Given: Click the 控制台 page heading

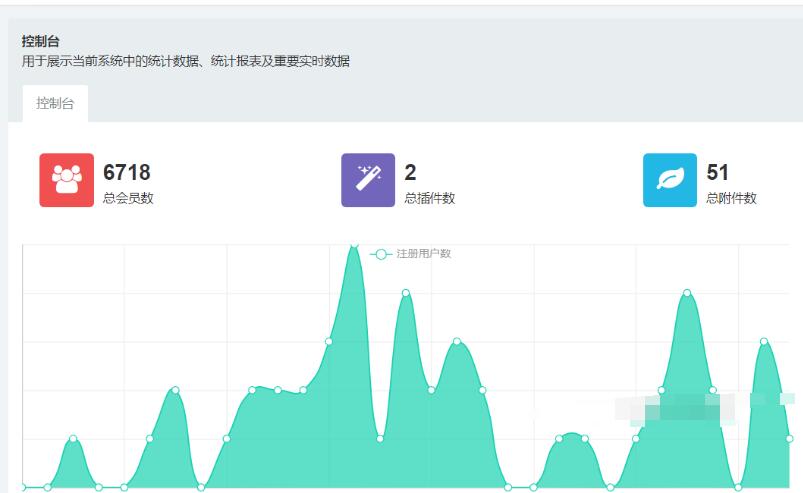Looking at the screenshot, I should [x=40, y=41].
